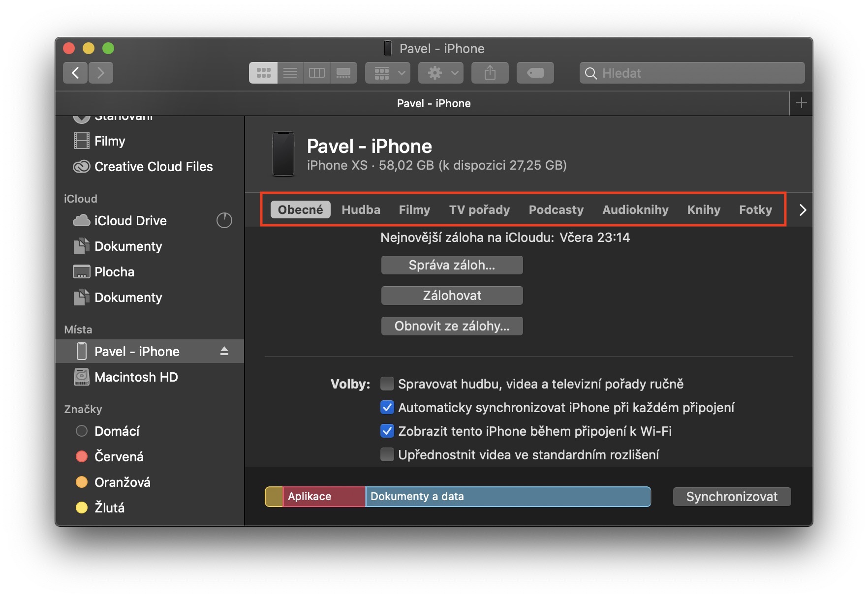Open the gear action menu
The image size is (868, 599).
441,73
